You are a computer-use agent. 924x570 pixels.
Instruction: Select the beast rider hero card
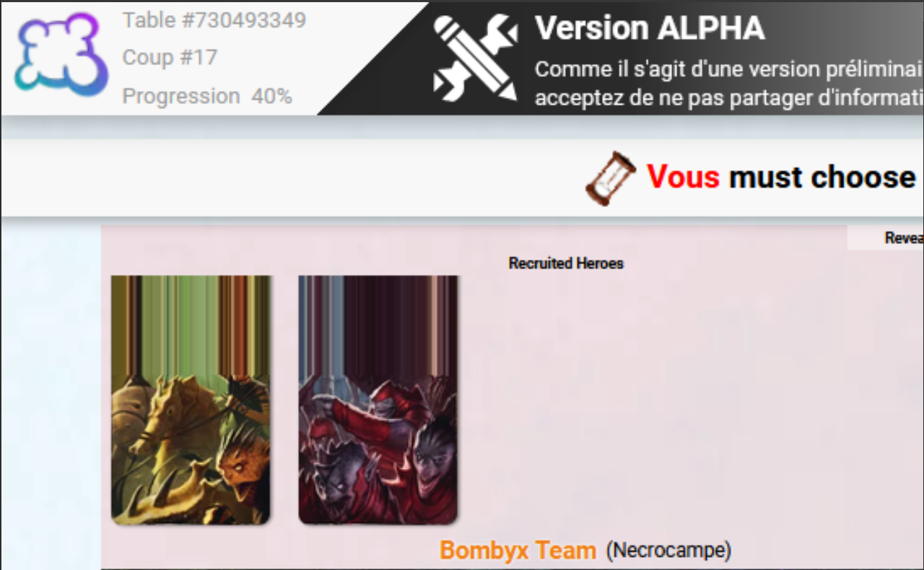[191, 400]
